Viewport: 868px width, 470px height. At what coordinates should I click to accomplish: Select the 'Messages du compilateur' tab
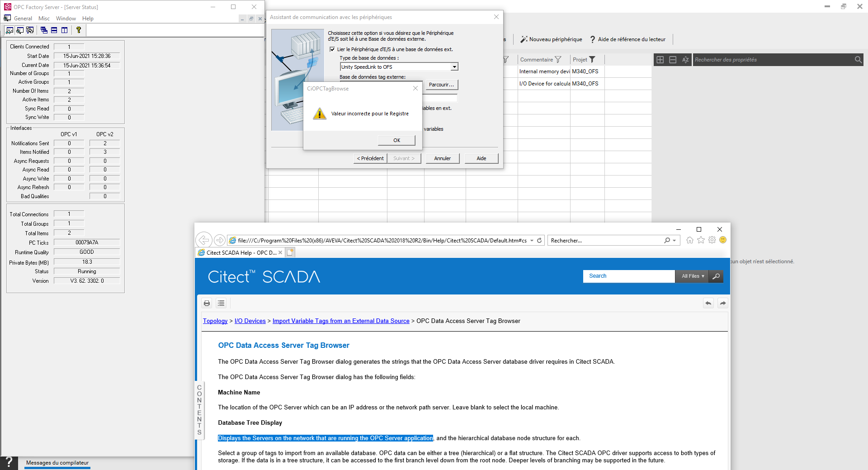[57, 463]
